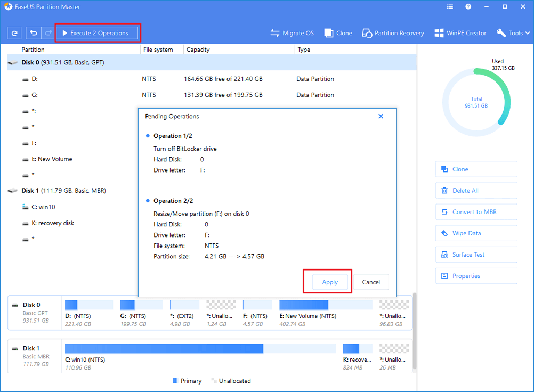Open WinPE Creator

click(460, 33)
